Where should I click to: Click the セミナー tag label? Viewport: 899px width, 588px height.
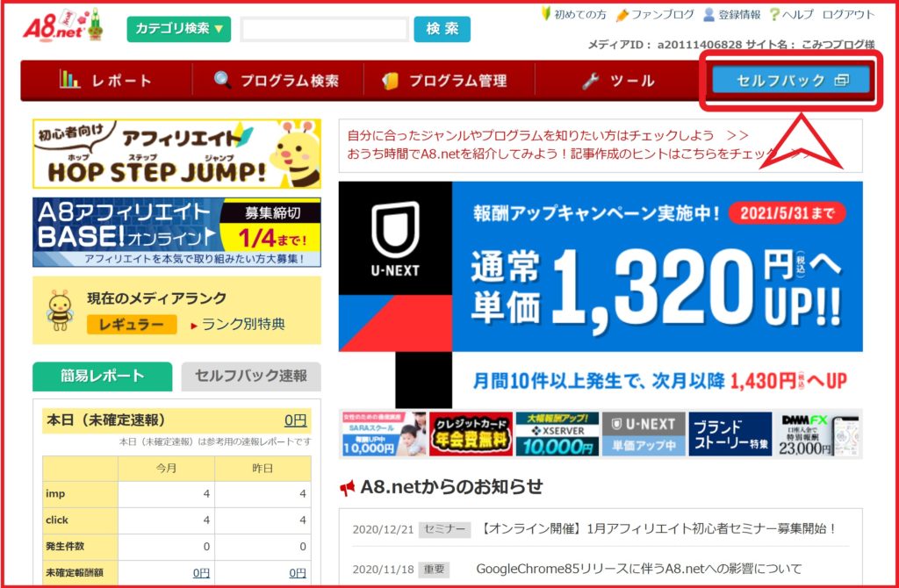(x=444, y=529)
